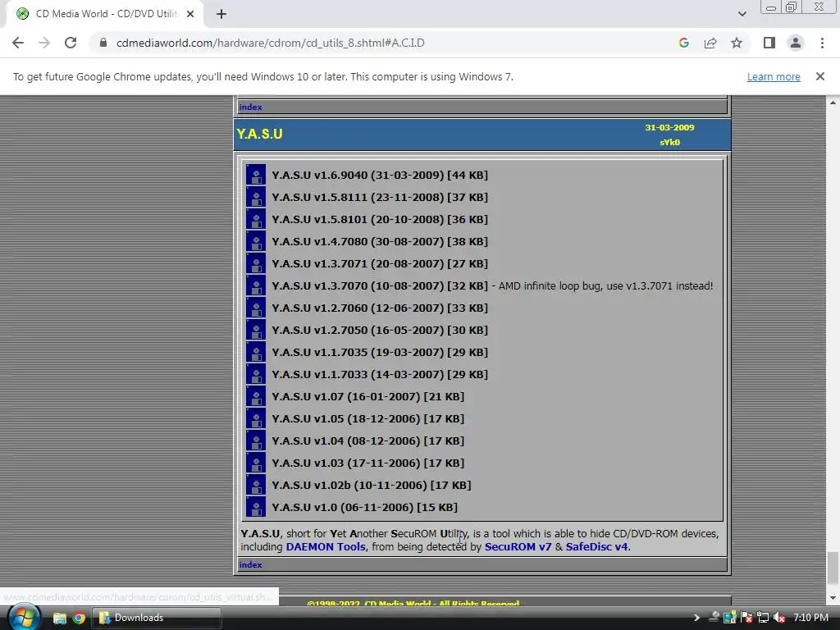Go back to previous page in Chrome
This screenshot has width=840, height=630.
coord(18,43)
